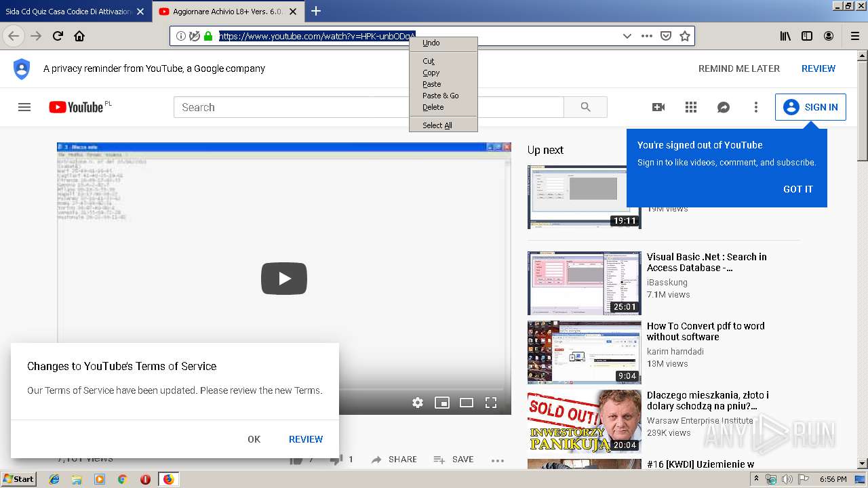This screenshot has height=488, width=868.
Task: Show hidden system tray icons
Action: click(756, 479)
